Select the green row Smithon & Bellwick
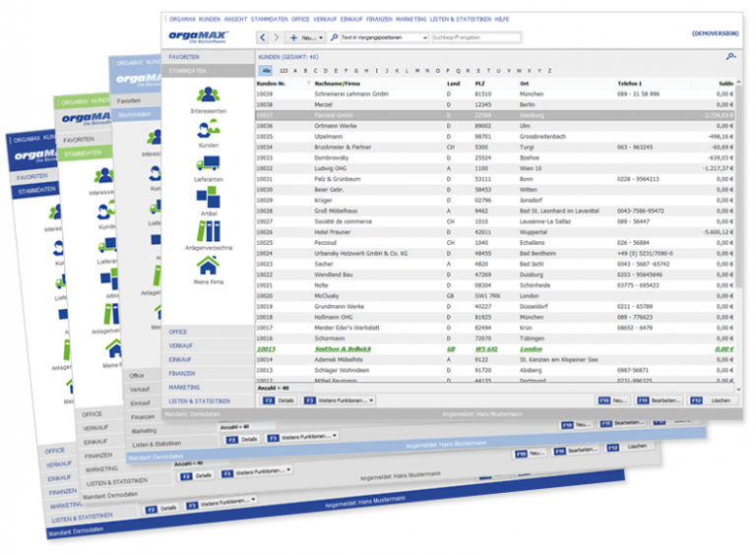The image size is (756, 555). [495, 348]
